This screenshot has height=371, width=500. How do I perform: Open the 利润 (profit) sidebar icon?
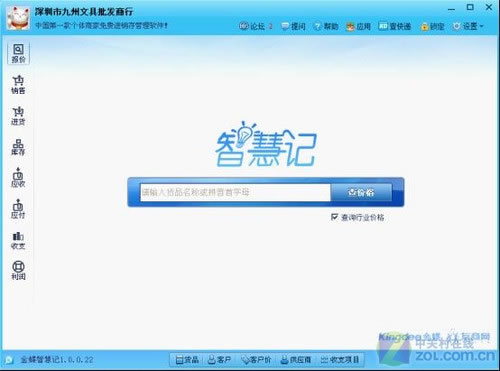[x=18, y=270]
